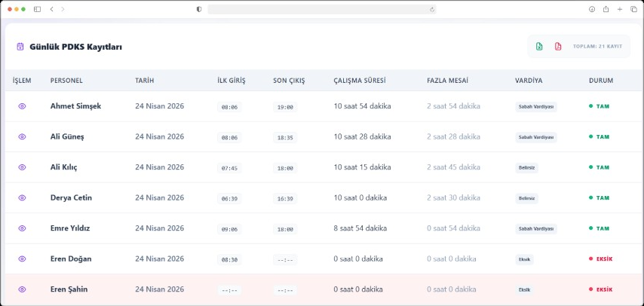The width and height of the screenshot is (644, 306).
Task: Export records to Excel file
Action: 539,47
